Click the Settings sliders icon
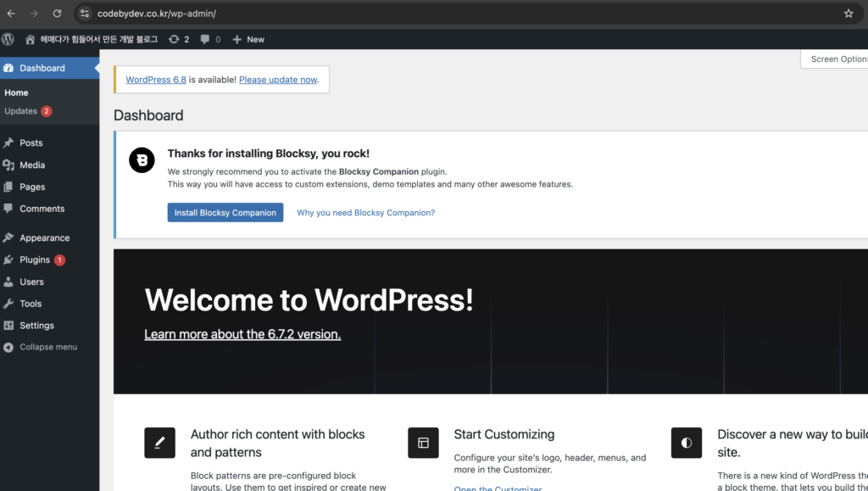 [8, 326]
